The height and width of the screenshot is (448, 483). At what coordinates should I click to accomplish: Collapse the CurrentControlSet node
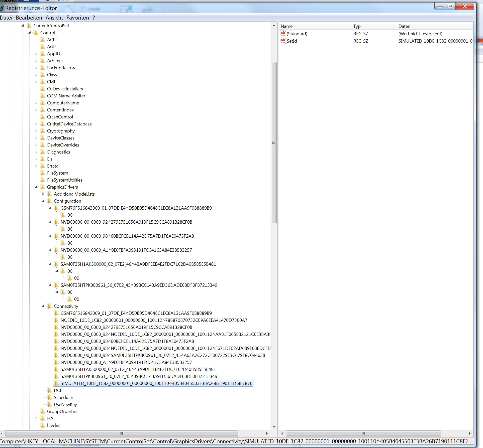23,26
